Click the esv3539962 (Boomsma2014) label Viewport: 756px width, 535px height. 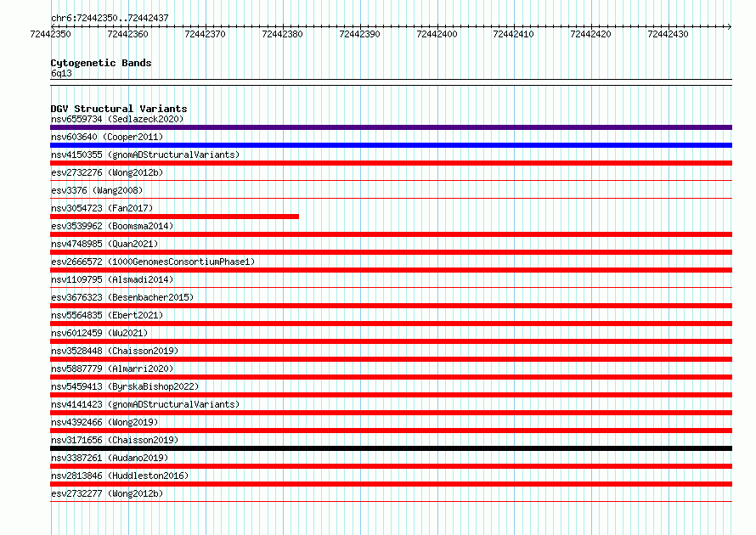112,226
